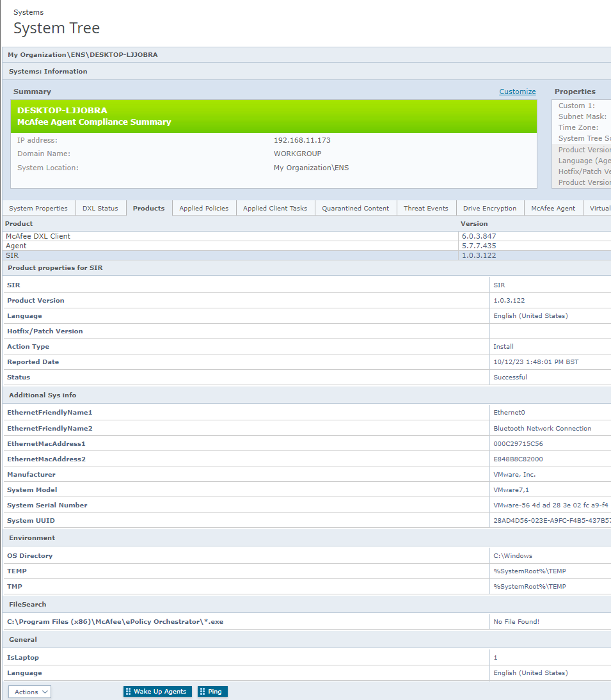611x700 pixels.
Task: Click the Customize link in Summary
Action: coord(518,91)
